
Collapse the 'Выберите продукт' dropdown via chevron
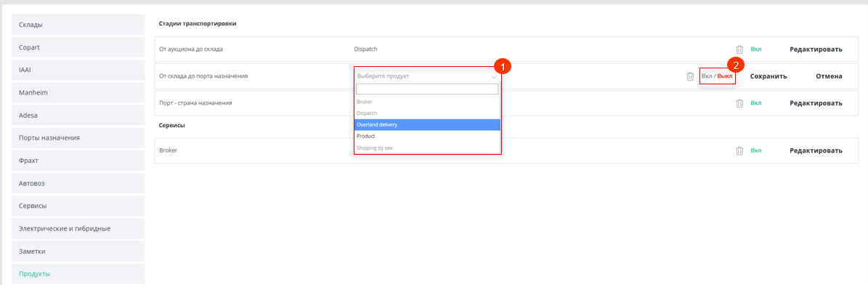tap(494, 77)
